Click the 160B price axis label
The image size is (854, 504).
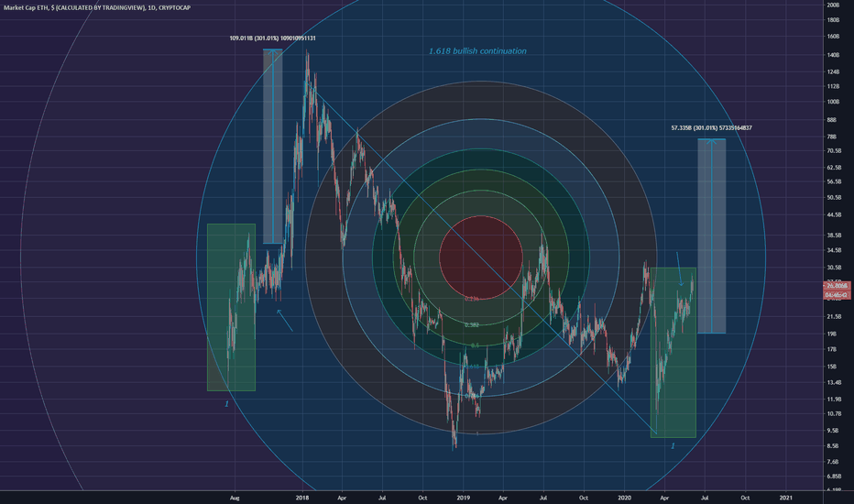tap(833, 37)
